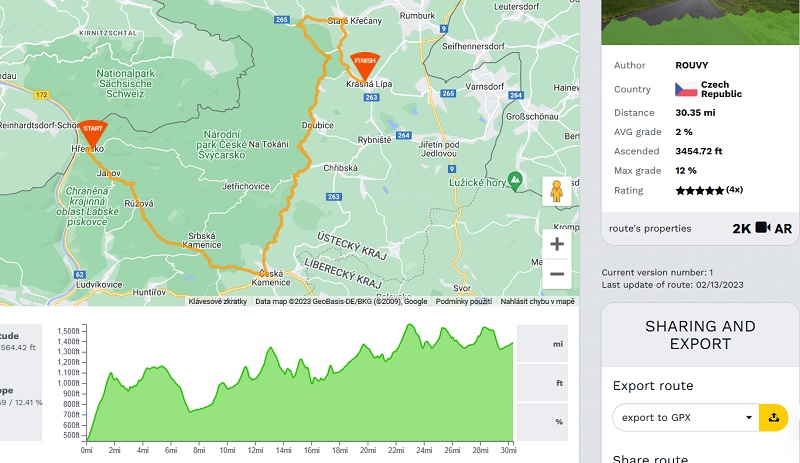Switch elevation chart to miles unit
This screenshot has height=463, width=800.
coord(558,342)
